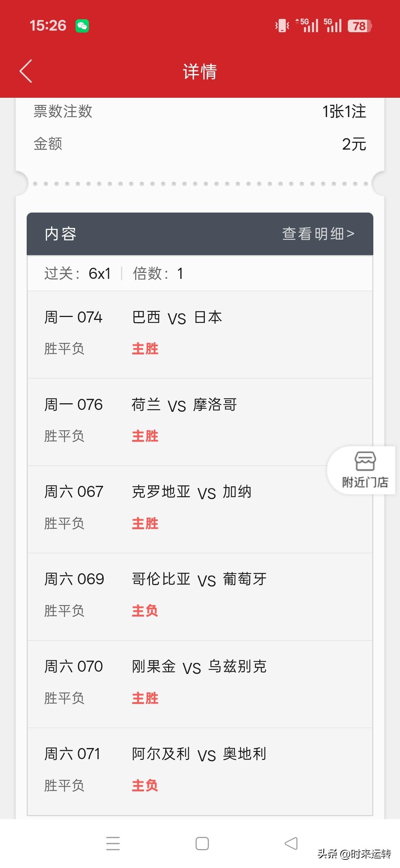The image size is (400, 868).
Task: Open the 附近门店 nearby store icon
Action: click(x=365, y=470)
